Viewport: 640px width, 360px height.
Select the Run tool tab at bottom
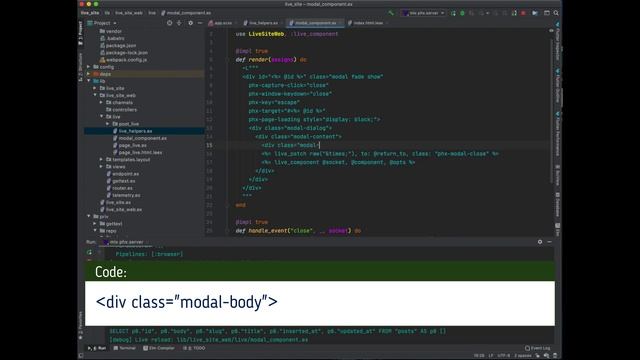97,348
